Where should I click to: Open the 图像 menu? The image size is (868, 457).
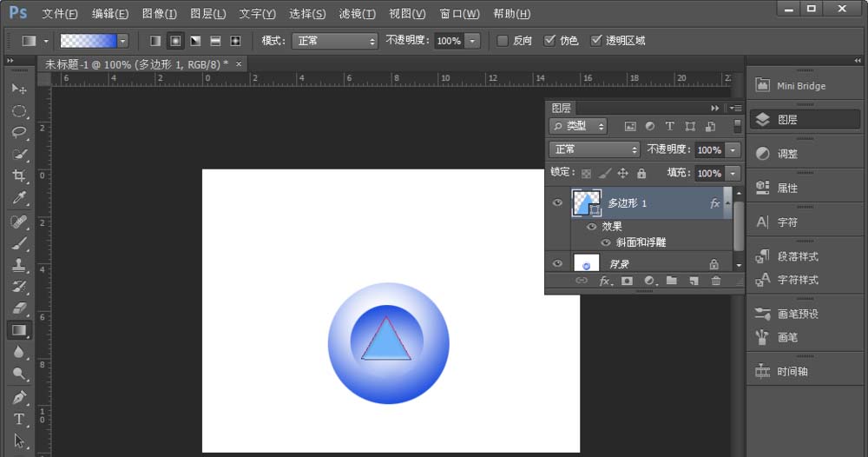(159, 14)
